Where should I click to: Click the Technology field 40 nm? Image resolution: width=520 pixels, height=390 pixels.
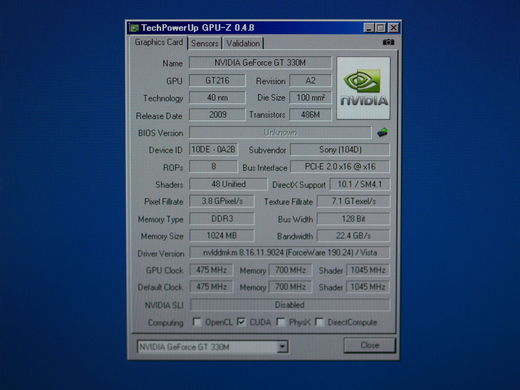pos(217,98)
